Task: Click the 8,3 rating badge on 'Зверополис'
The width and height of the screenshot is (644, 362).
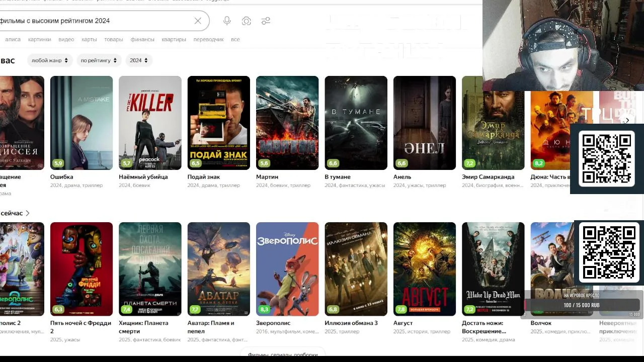Action: (x=264, y=310)
